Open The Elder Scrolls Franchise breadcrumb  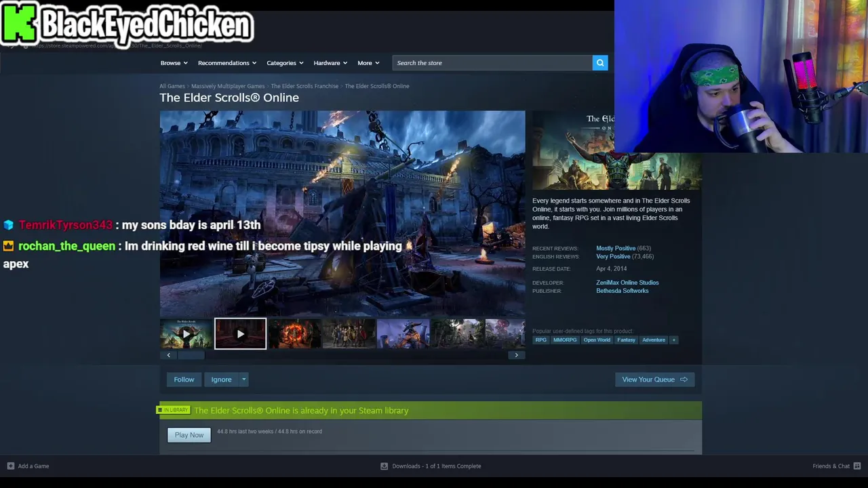(x=304, y=86)
